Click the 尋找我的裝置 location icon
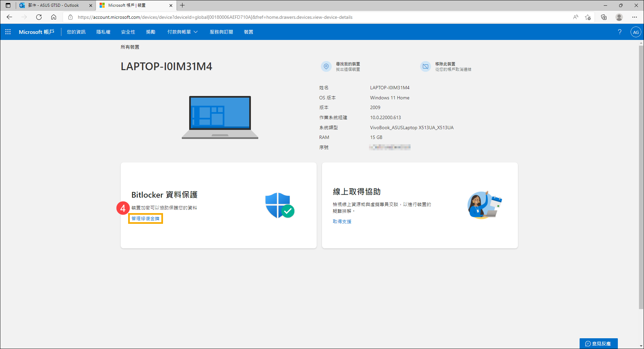Image resolution: width=644 pixels, height=349 pixels. (x=326, y=66)
